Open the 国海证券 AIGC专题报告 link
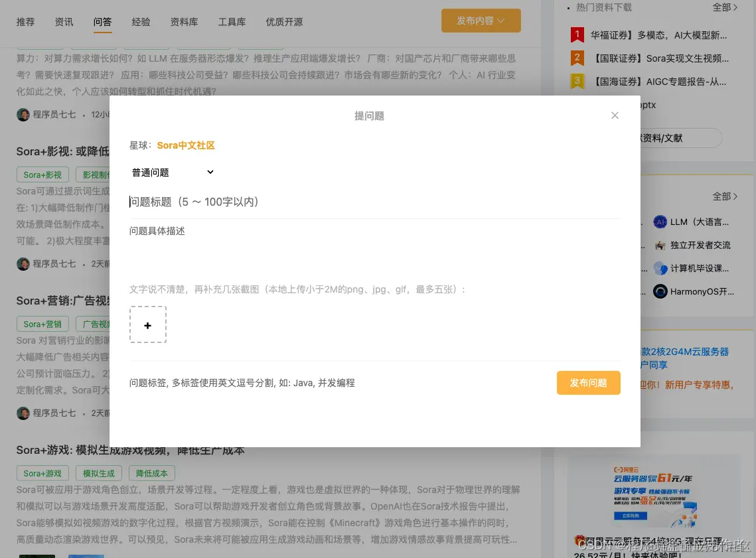The width and height of the screenshot is (756, 558). coord(658,82)
